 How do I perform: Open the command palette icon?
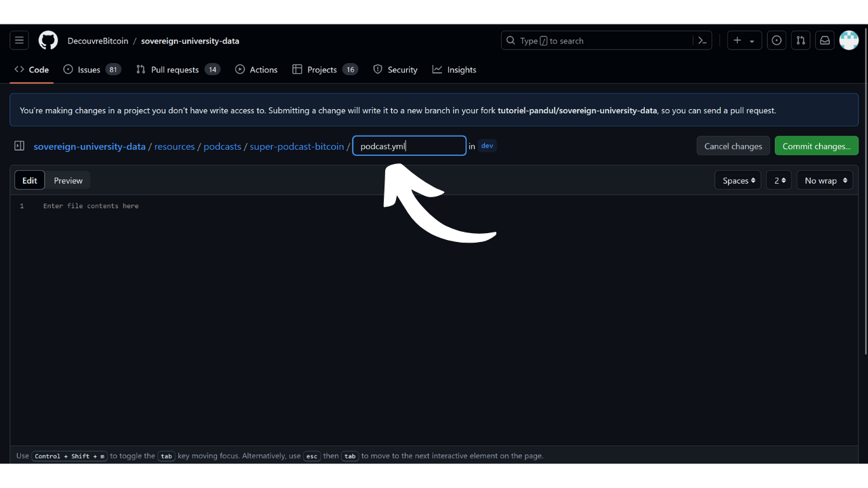point(703,41)
